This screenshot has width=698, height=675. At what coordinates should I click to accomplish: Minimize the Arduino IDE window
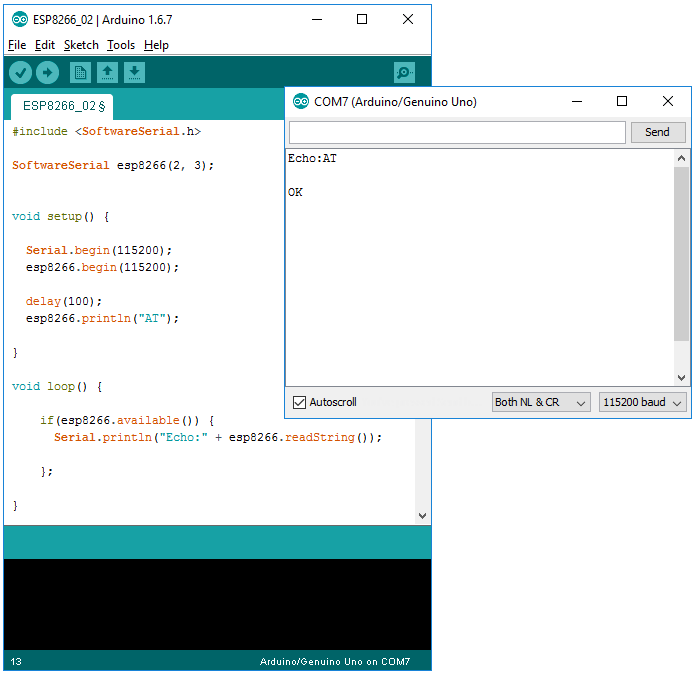(x=317, y=20)
